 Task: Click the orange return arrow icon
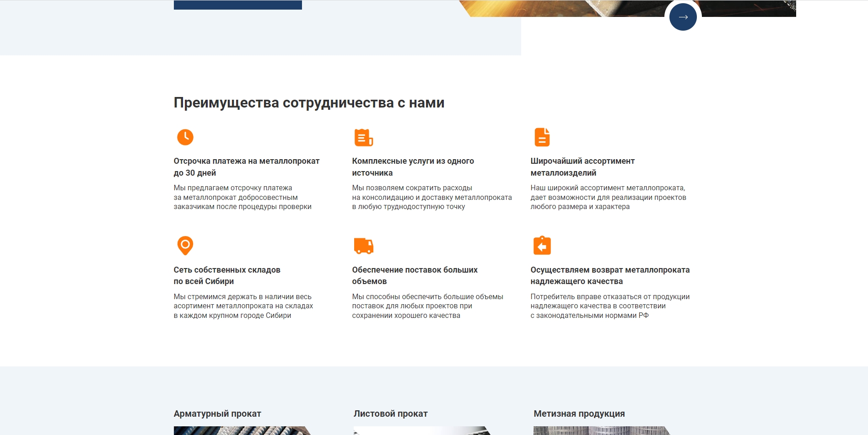(x=542, y=246)
